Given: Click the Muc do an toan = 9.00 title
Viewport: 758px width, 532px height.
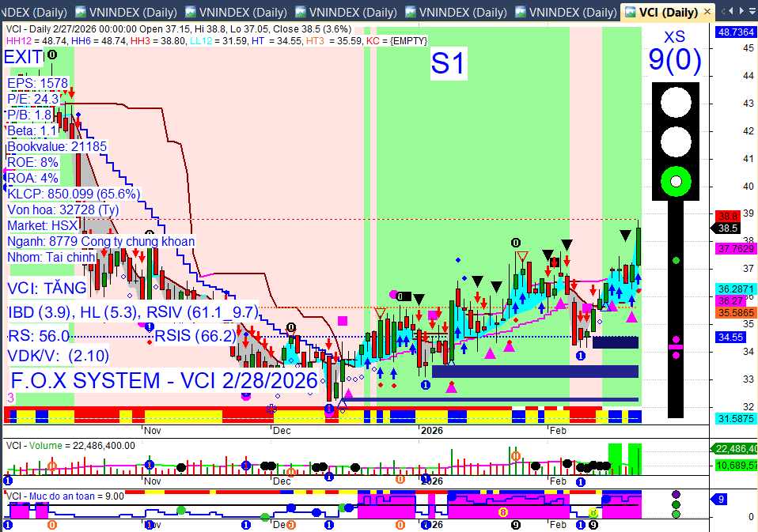Looking at the screenshot, I should (65, 496).
